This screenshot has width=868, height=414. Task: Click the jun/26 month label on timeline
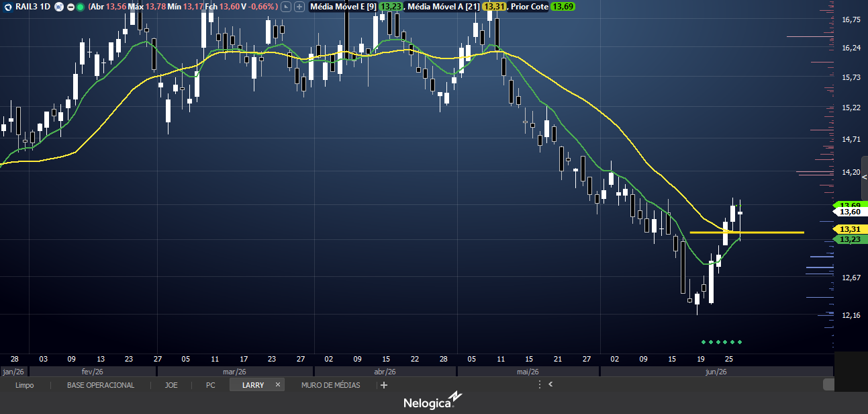716,372
